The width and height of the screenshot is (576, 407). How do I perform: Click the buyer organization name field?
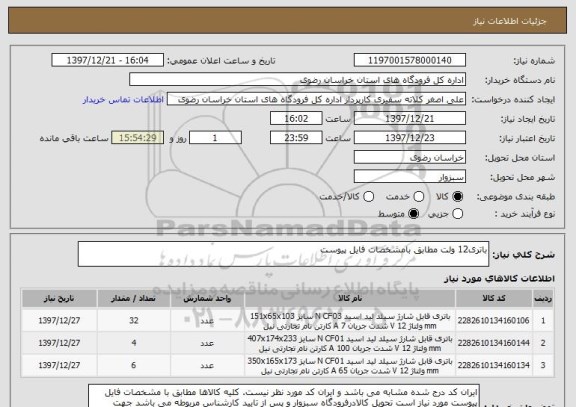pyautogui.click(x=298, y=80)
